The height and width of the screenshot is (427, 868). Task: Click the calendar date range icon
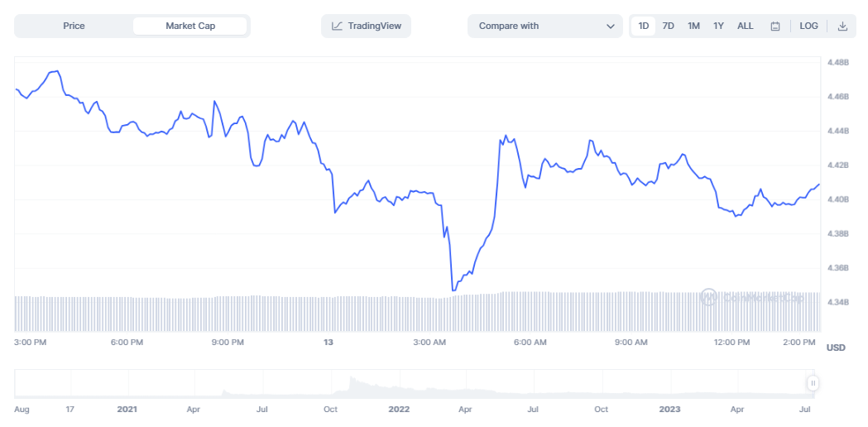click(x=775, y=26)
